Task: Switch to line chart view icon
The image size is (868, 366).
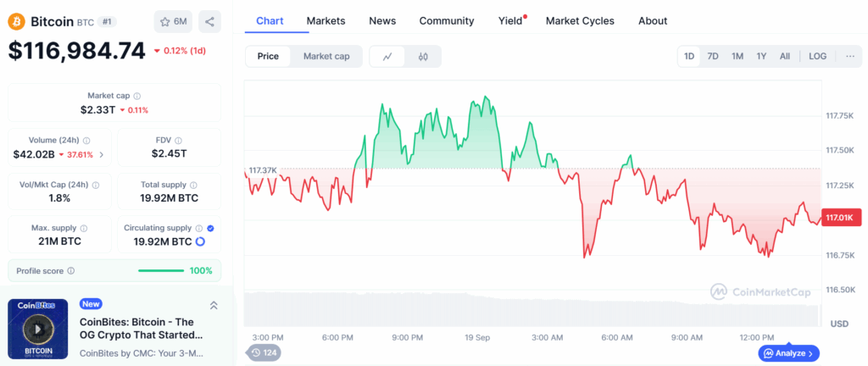Action: tap(387, 57)
